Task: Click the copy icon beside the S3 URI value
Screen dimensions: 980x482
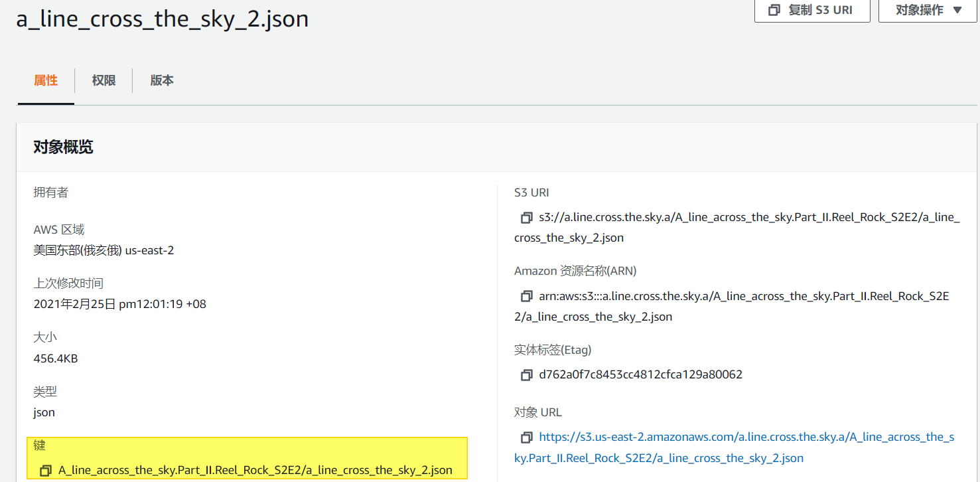Action: [526, 218]
